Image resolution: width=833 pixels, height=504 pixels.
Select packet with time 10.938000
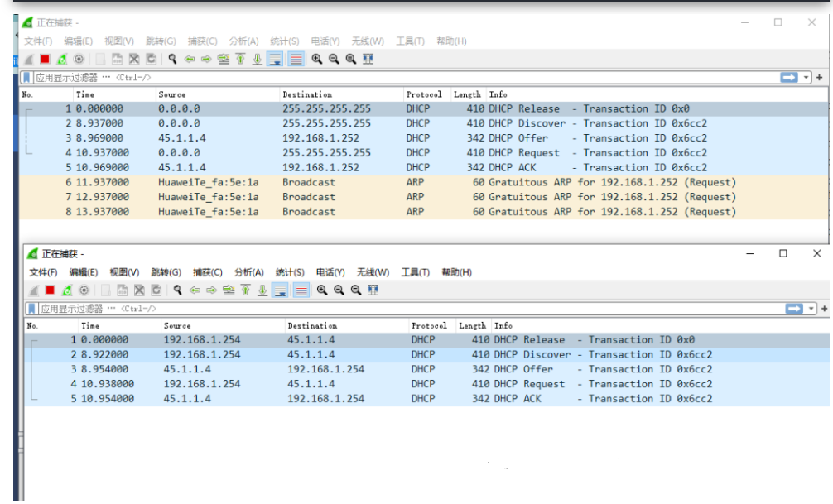coord(426,383)
